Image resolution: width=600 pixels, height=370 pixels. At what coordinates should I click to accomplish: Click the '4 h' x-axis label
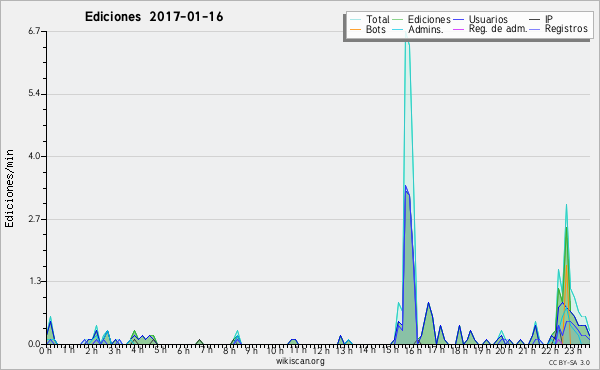(x=137, y=350)
